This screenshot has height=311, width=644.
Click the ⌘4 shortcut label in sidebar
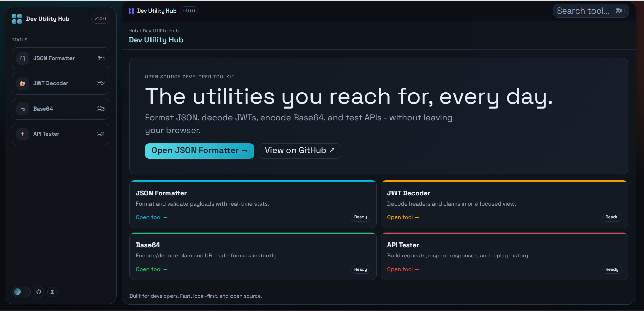(x=101, y=134)
